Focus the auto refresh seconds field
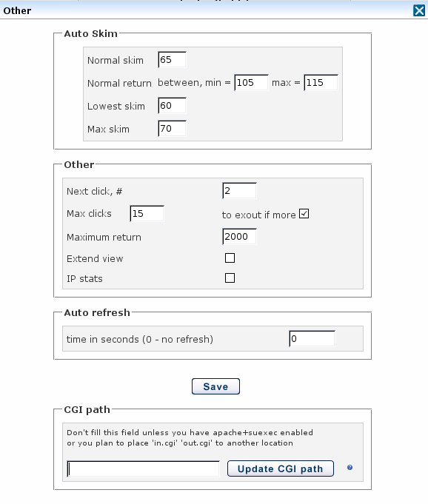The width and height of the screenshot is (428, 504). pyautogui.click(x=312, y=339)
